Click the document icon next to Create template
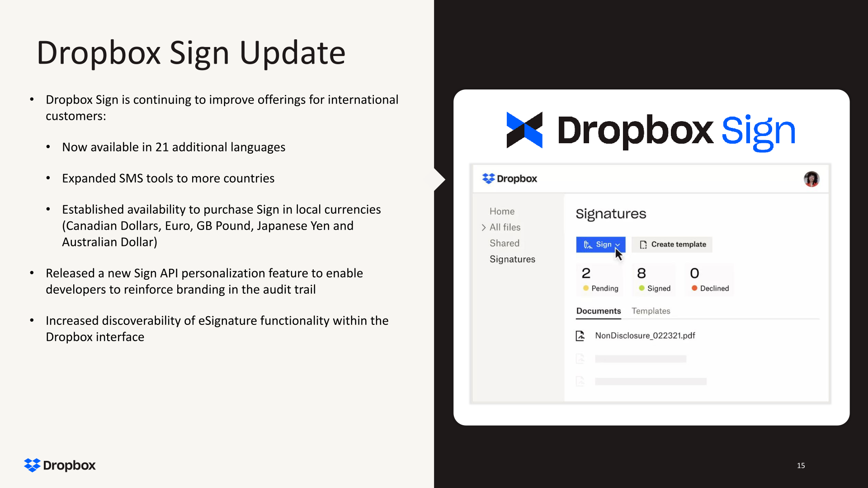This screenshot has width=868, height=488. point(643,244)
